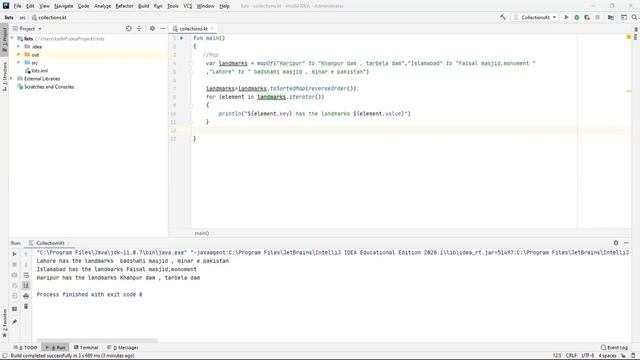Click the Stop icon in the top toolbar
The height and width of the screenshot is (360, 640).
pos(598,17)
